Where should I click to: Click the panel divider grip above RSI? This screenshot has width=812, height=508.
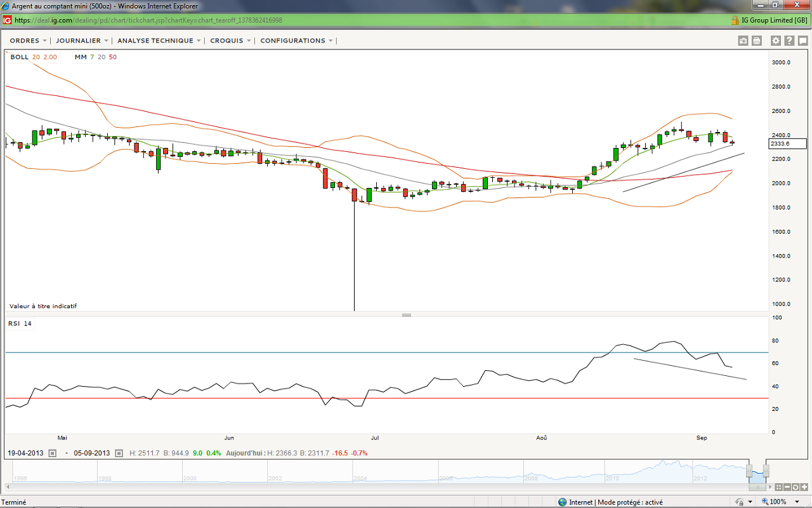(407, 315)
